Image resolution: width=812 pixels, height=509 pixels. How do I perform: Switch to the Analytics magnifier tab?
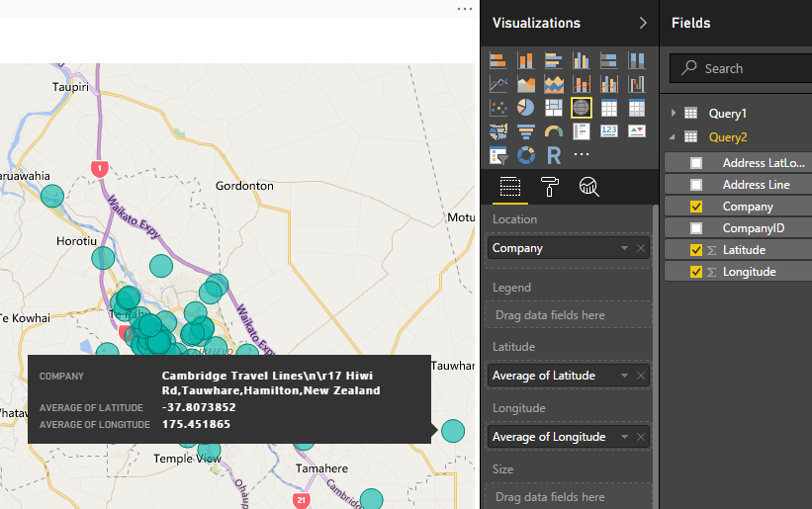[x=588, y=187]
